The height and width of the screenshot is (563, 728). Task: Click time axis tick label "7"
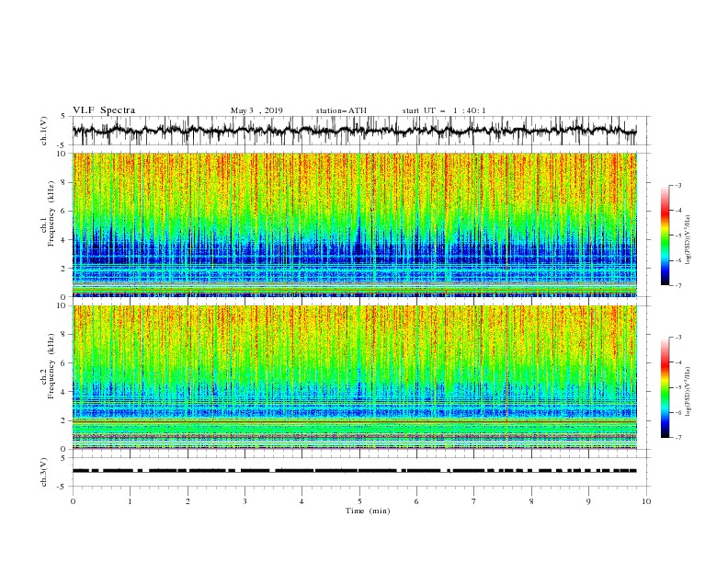[474, 501]
